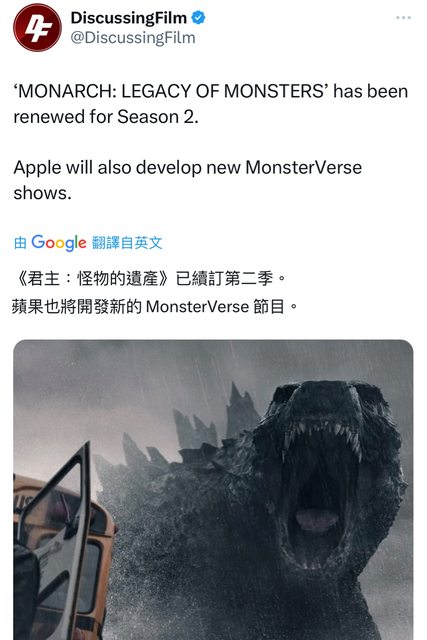Click the rainy sky area of image
427x640 pixels.
pos(122,380)
